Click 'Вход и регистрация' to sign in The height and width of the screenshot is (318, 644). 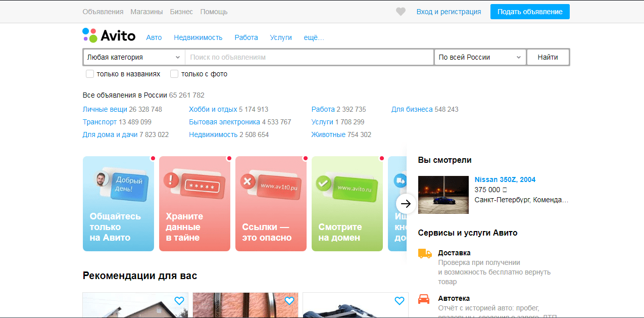pyautogui.click(x=449, y=12)
